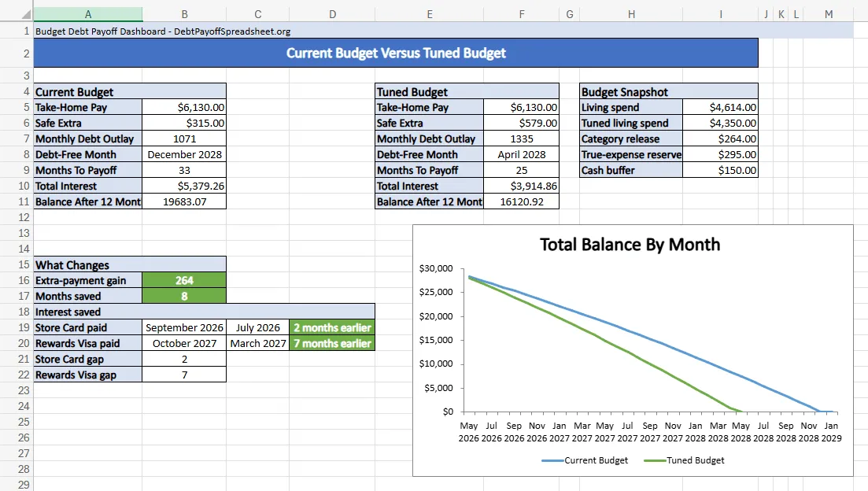Click True-expense reserve $295.00 value

click(x=720, y=154)
